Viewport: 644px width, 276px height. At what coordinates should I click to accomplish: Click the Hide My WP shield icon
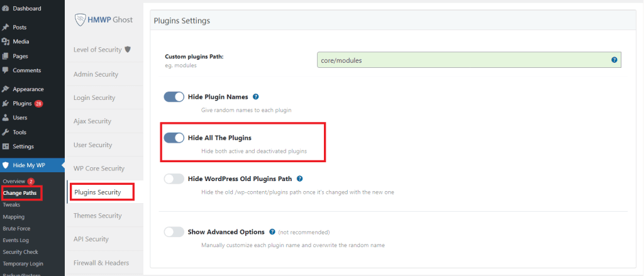pos(5,165)
